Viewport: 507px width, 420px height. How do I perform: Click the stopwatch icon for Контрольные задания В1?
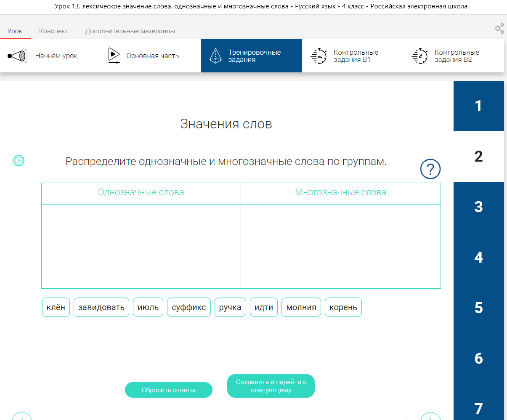tap(319, 56)
